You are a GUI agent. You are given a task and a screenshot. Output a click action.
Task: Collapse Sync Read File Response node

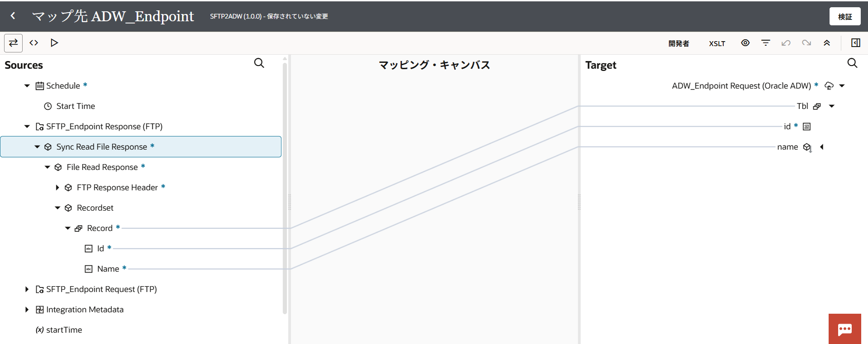[37, 147]
